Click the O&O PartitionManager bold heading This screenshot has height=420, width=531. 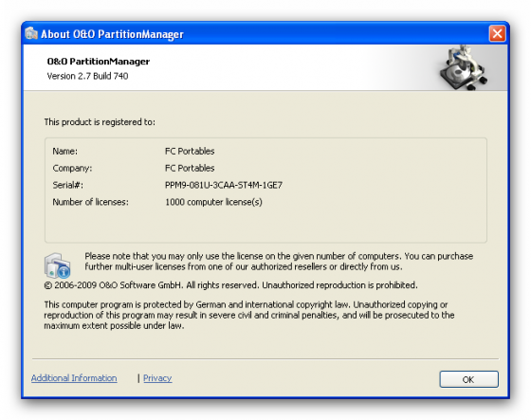point(99,62)
